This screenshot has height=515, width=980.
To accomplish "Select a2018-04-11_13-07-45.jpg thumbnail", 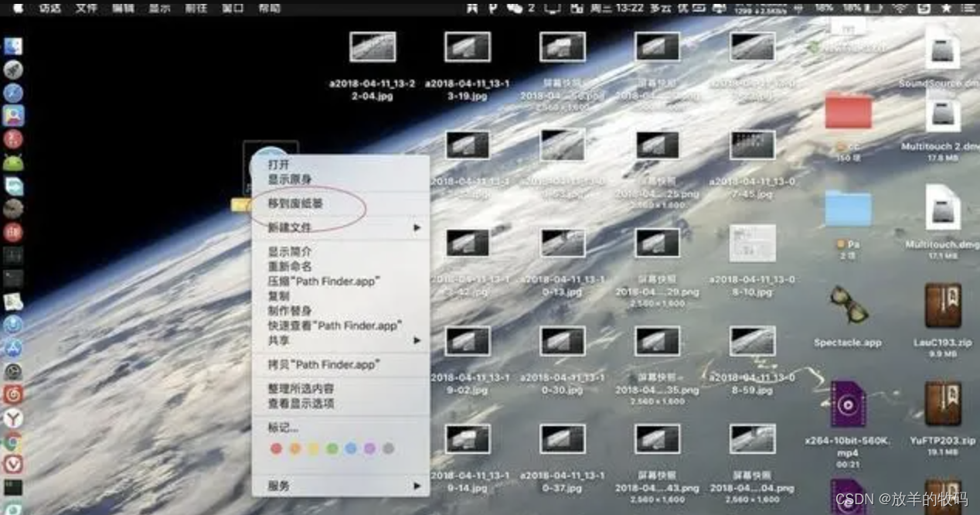I will point(753,145).
